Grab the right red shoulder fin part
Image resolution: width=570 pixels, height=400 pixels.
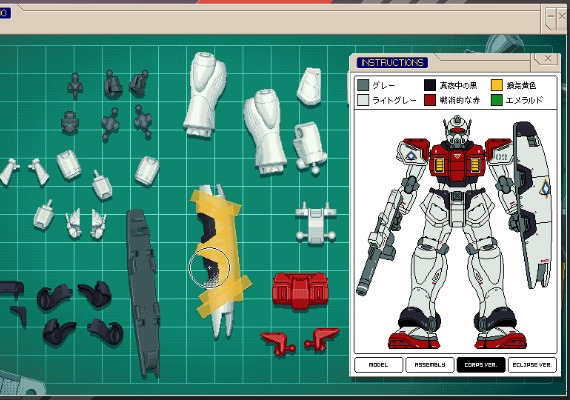pos(322,340)
